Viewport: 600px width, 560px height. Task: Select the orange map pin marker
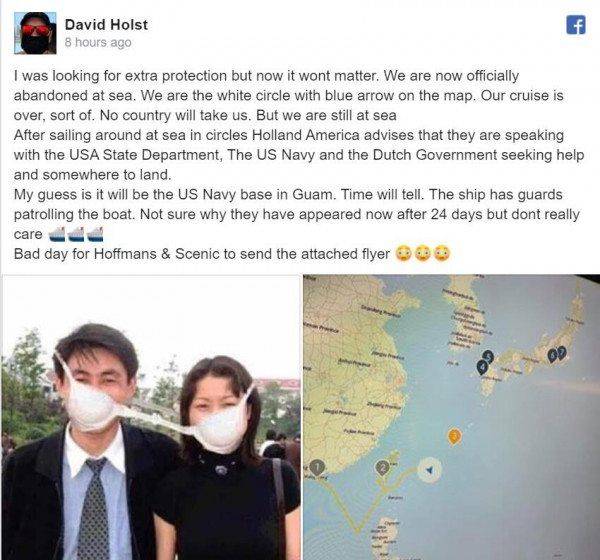pos(454,437)
